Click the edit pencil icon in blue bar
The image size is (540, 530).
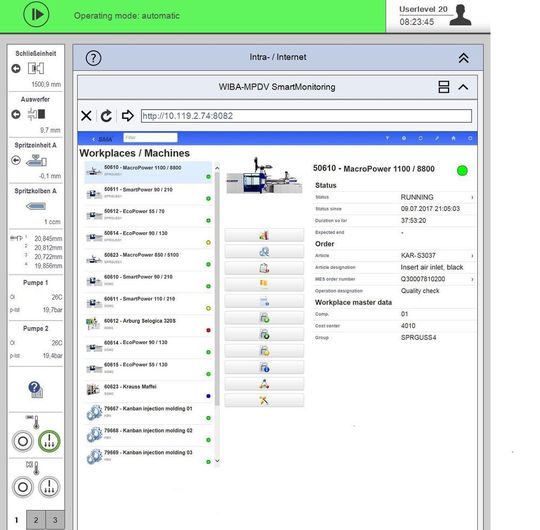(437, 138)
